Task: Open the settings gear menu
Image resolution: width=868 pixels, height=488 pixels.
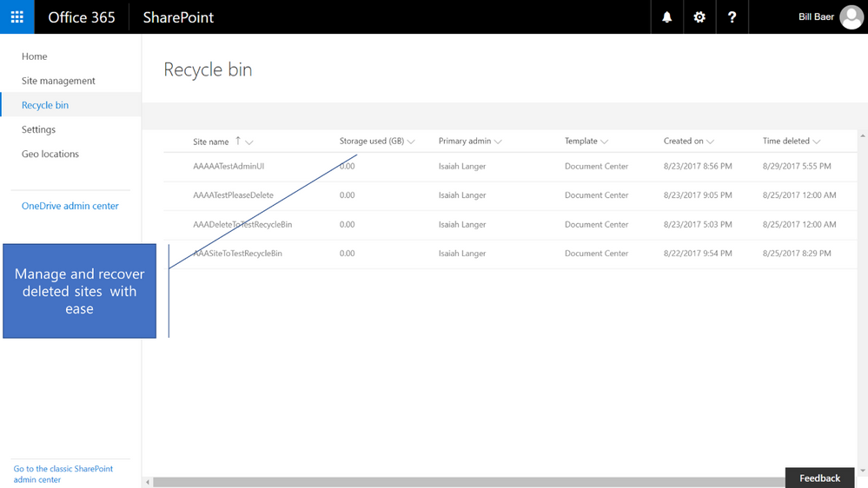Action: [699, 17]
